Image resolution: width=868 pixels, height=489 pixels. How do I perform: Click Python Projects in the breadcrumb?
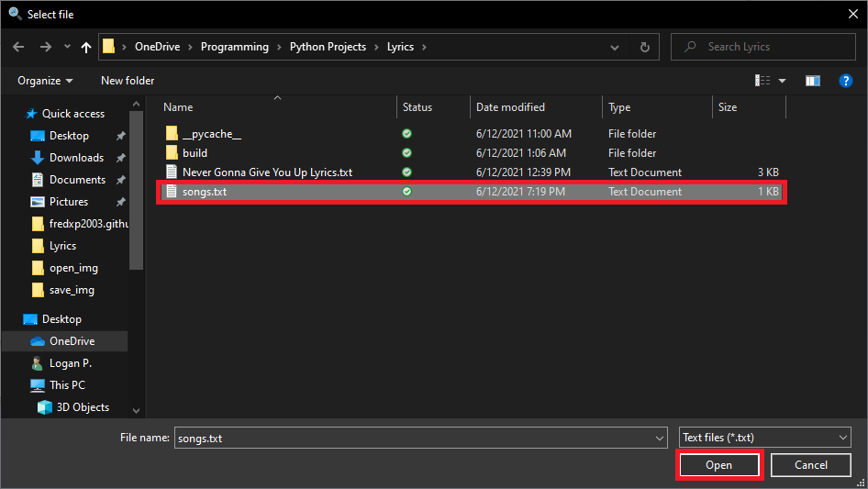328,47
